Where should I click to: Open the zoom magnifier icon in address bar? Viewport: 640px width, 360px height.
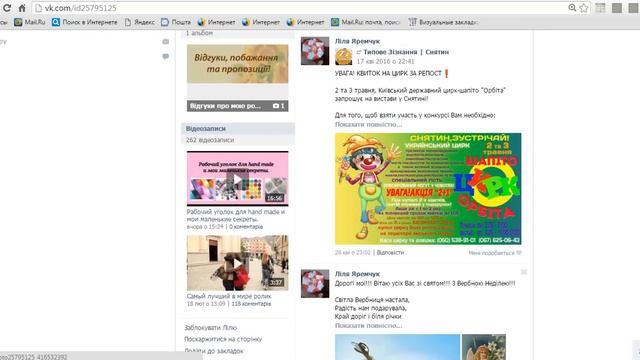(572, 8)
